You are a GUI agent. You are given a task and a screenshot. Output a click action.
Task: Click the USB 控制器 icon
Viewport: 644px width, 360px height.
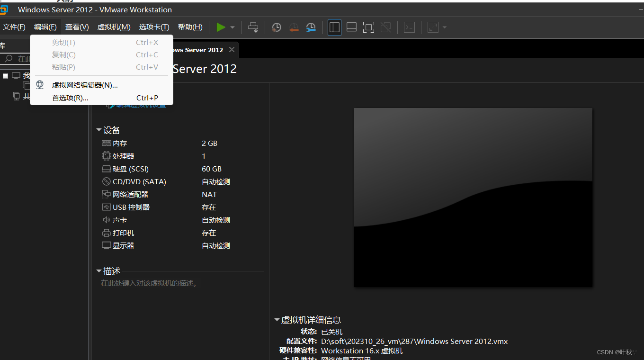pos(107,207)
